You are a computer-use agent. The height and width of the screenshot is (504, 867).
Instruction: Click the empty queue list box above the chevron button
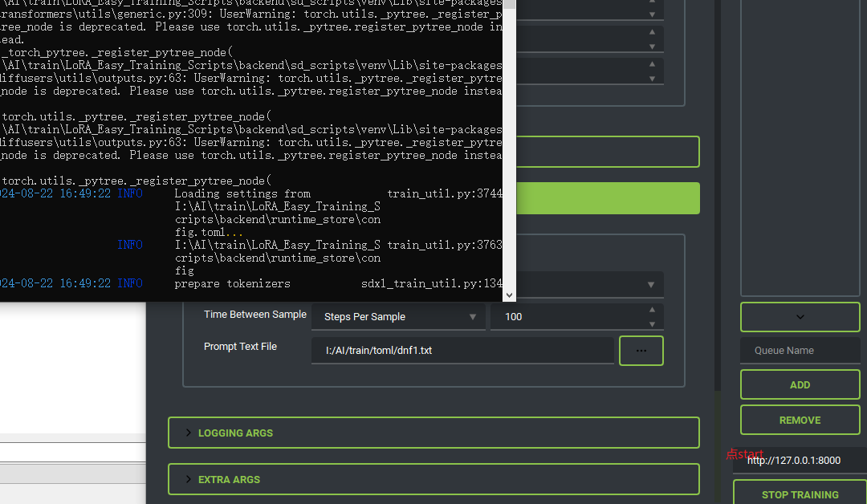(x=800, y=144)
